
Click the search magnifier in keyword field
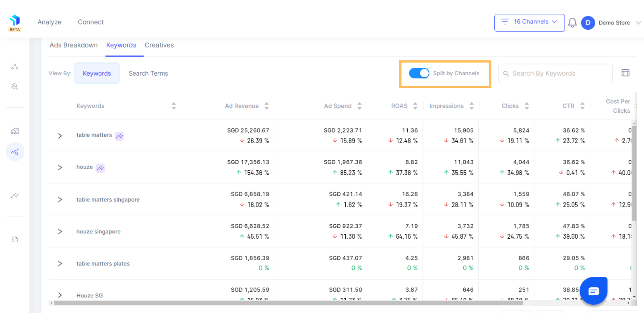coord(506,74)
